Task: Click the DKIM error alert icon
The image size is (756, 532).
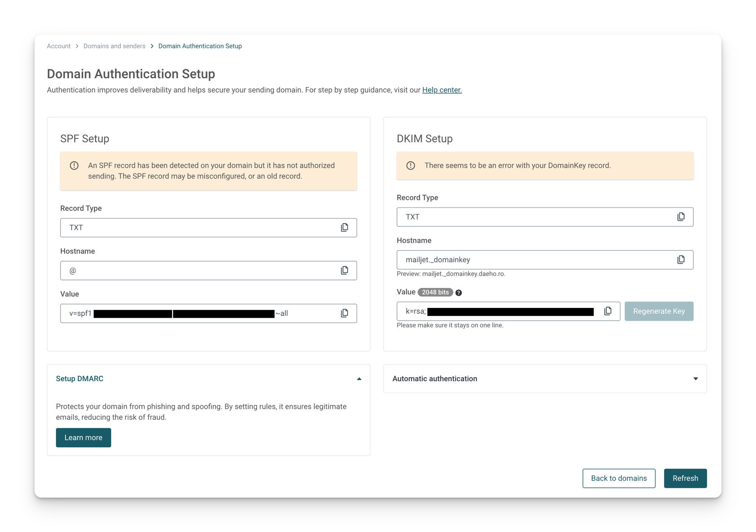Action: tap(411, 165)
